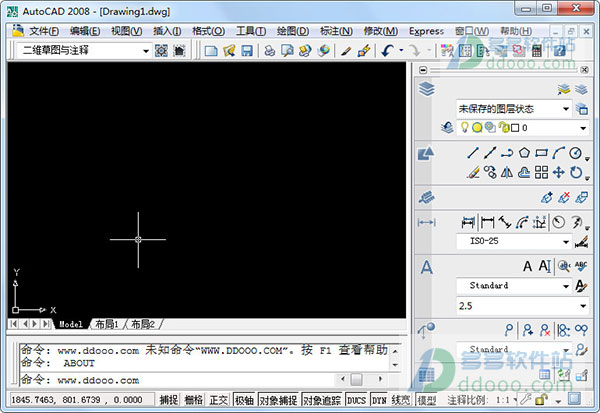Click the Spell Check ABC icon
This screenshot has height=413, width=600.
pos(581,266)
